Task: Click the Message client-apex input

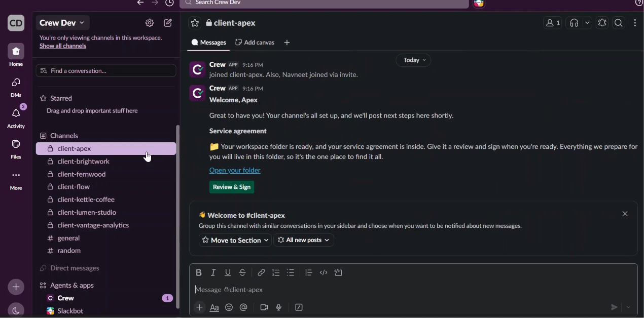Action: pyautogui.click(x=413, y=290)
